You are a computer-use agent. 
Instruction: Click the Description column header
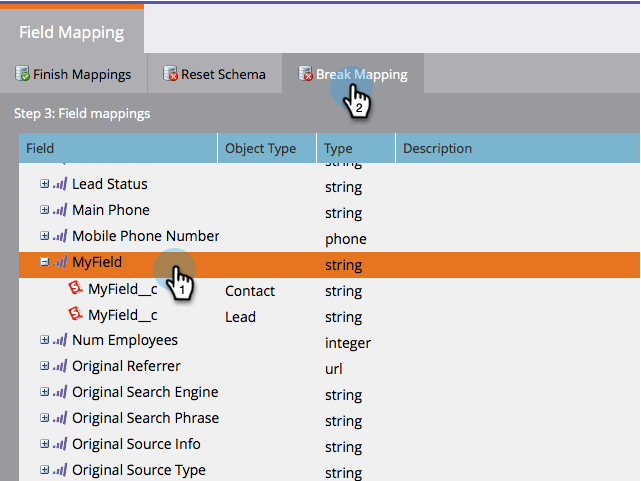pos(437,148)
